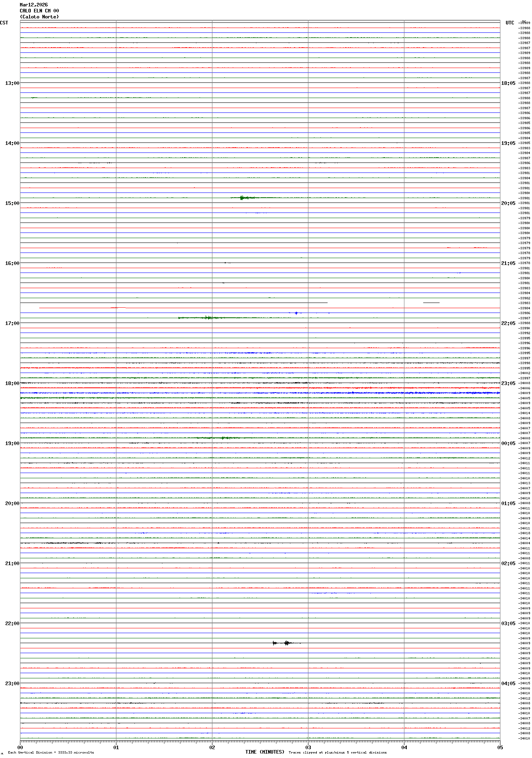Screen dimensions: 532x758
Task: Select the 22:00 CST hour marker
Action: 12,624
